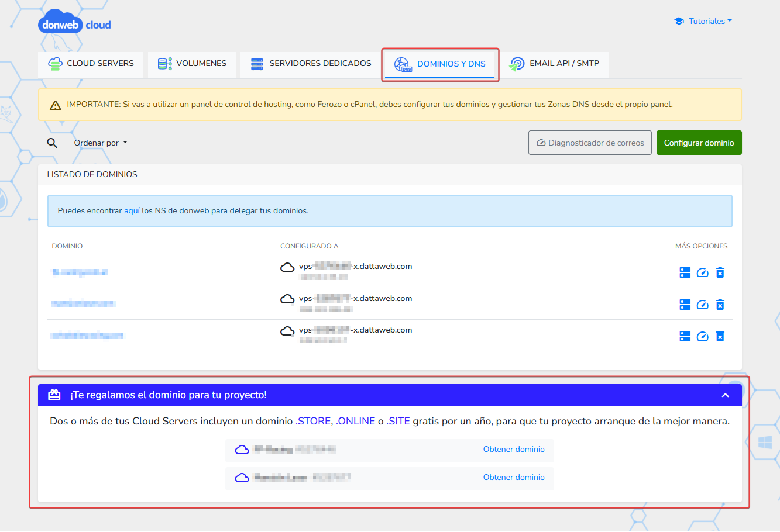Delete the third domain via trash icon
The width and height of the screenshot is (780, 532).
720,336
